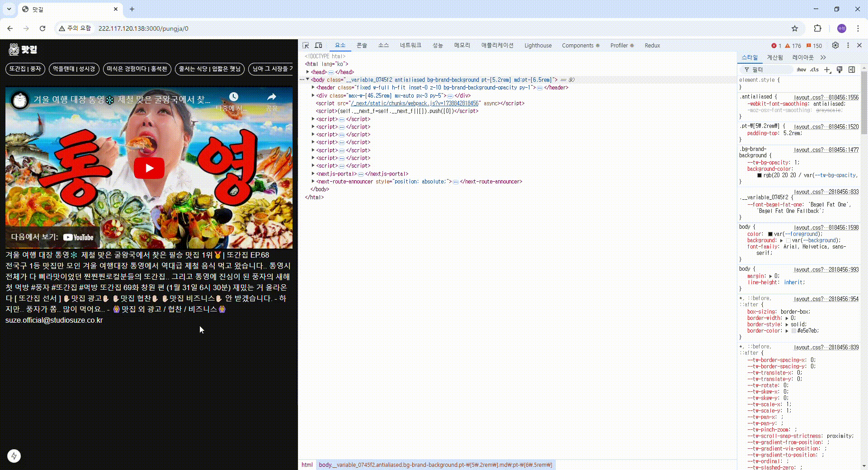Select 줄서는 식당 | 입짧은 햇님 chip

coord(210,69)
